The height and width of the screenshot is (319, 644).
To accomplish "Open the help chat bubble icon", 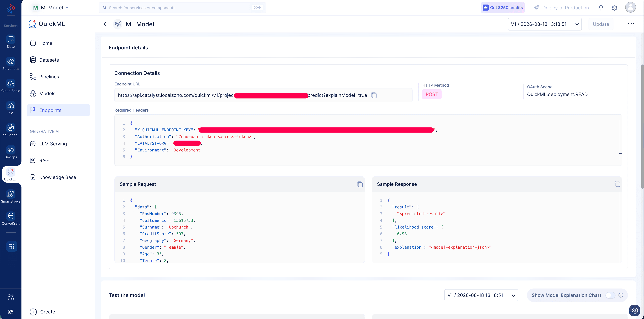I will click(x=634, y=310).
